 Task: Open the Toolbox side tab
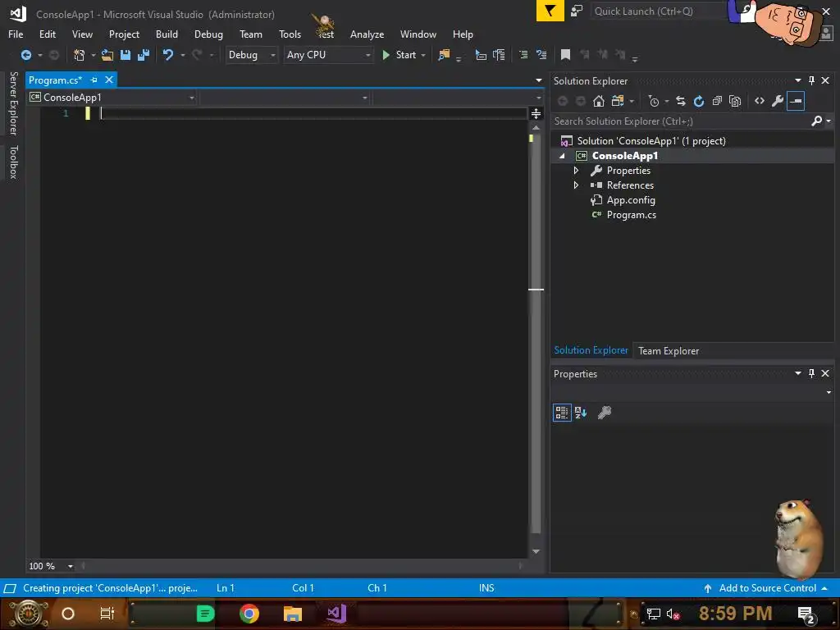pyautogui.click(x=13, y=162)
